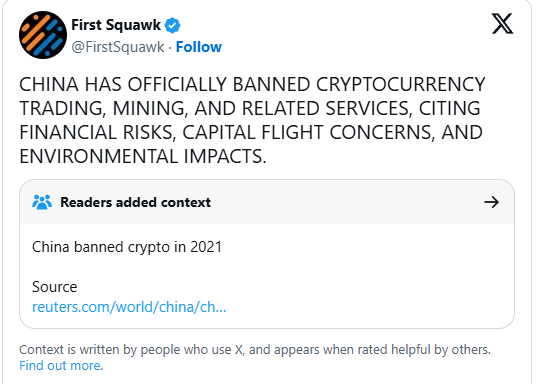Image resolution: width=542 pixels, height=384 pixels.
Task: Open the First Squawk display name
Action: (116, 25)
